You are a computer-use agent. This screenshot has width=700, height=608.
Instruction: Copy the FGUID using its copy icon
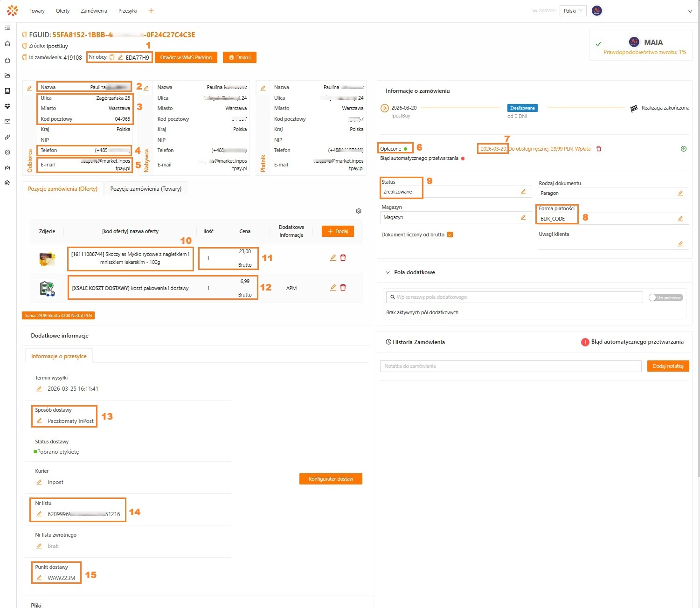point(25,35)
